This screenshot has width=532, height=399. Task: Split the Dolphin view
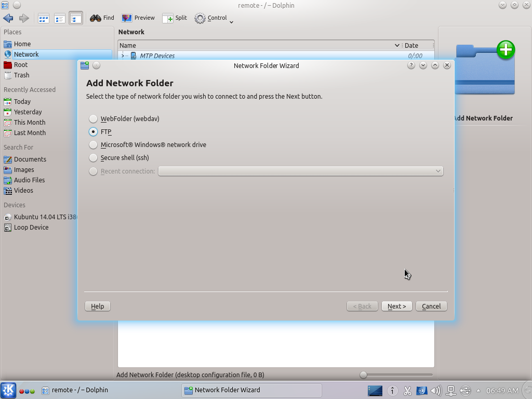point(175,18)
